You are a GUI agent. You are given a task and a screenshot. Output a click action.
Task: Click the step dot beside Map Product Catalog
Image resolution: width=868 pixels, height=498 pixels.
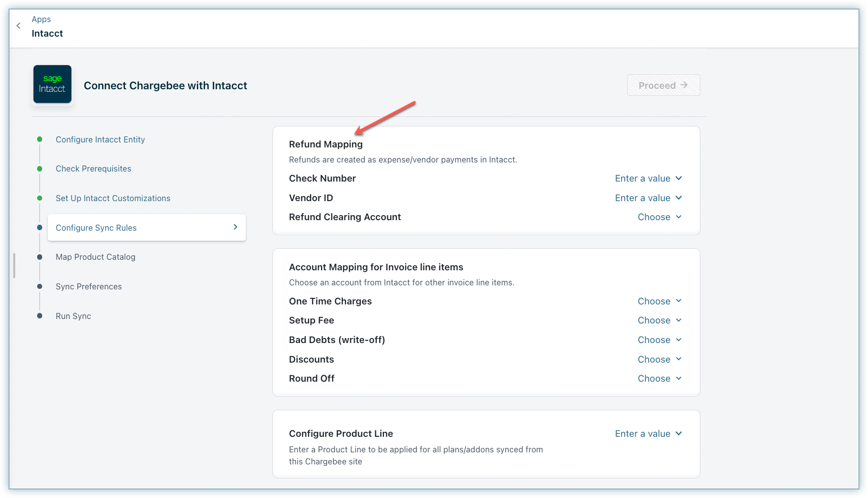[40, 257]
